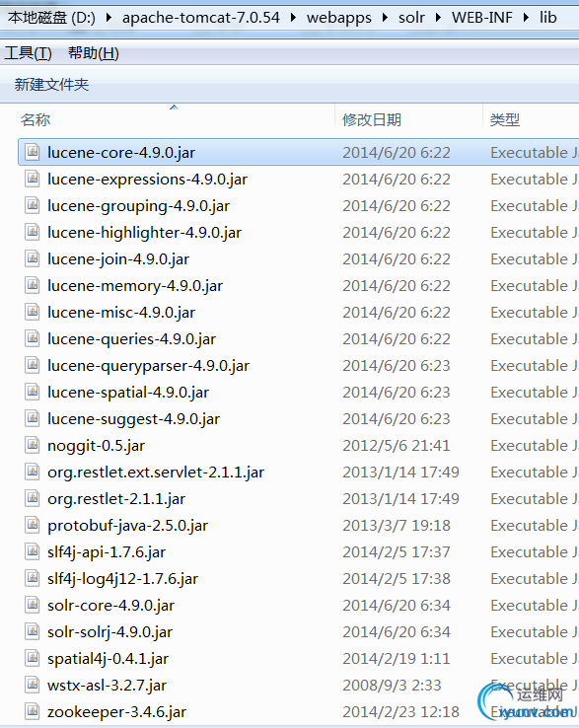This screenshot has height=728, width=579.
Task: Click the wstx-asl-3.2.7.jar file icon
Action: pyautogui.click(x=32, y=685)
